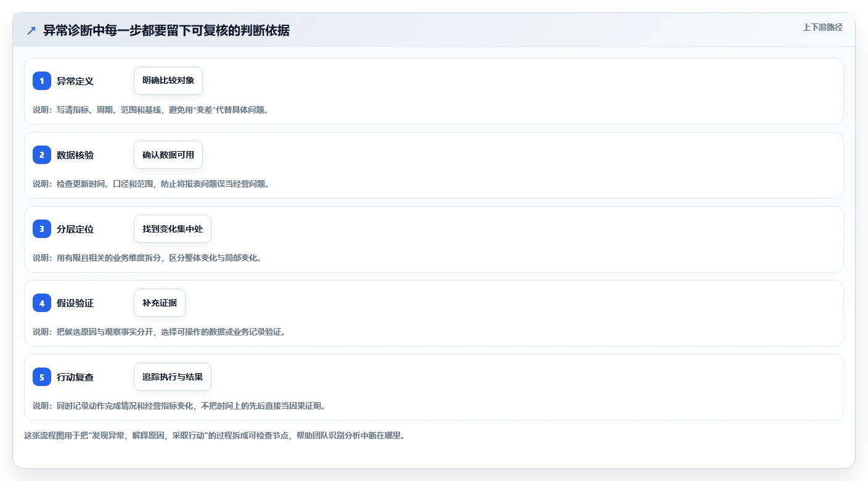Open the 找到变化集中处 chip
868x481 pixels.
173,229
